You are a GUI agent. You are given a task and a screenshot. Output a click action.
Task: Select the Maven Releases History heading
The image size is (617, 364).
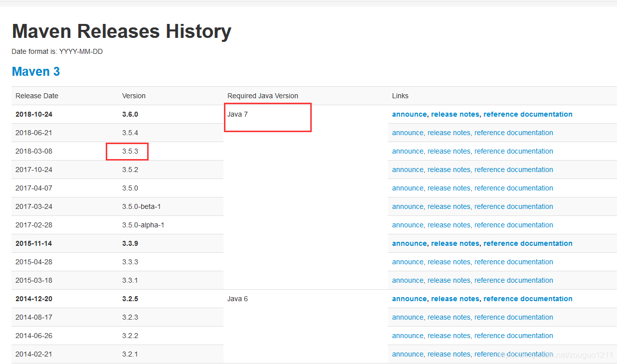[x=122, y=31]
